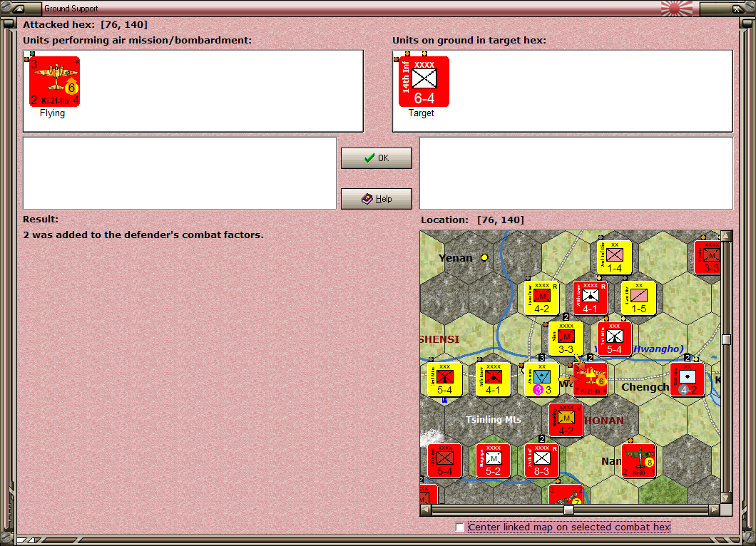Viewport: 756px width, 546px height.
Task: Click the red 4-1 garrison army counter
Action: point(590,298)
